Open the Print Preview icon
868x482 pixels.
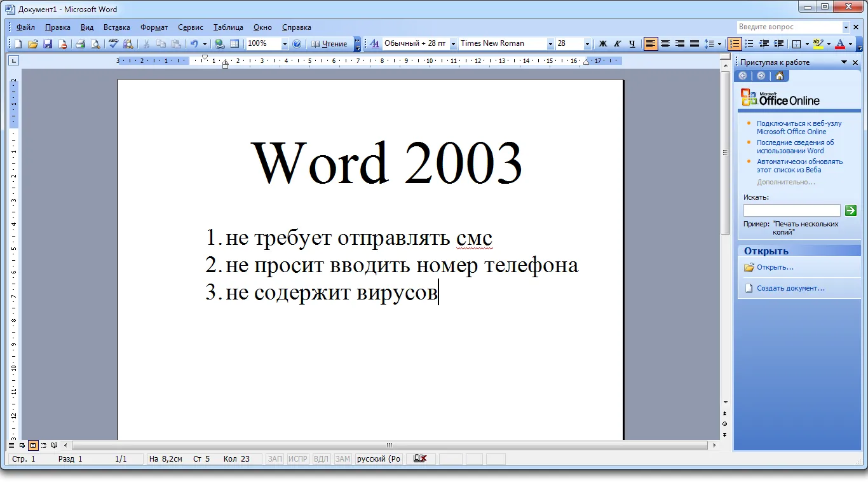pos(95,44)
